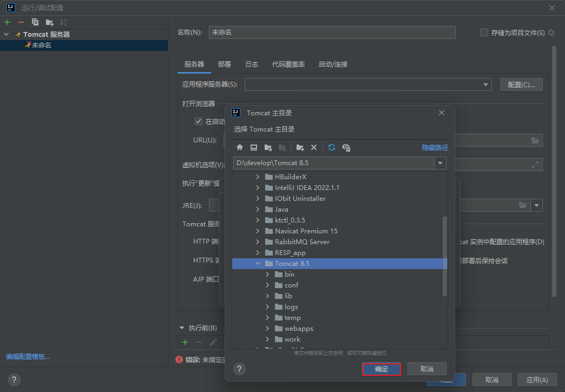Select the conf folder

pyautogui.click(x=291, y=285)
